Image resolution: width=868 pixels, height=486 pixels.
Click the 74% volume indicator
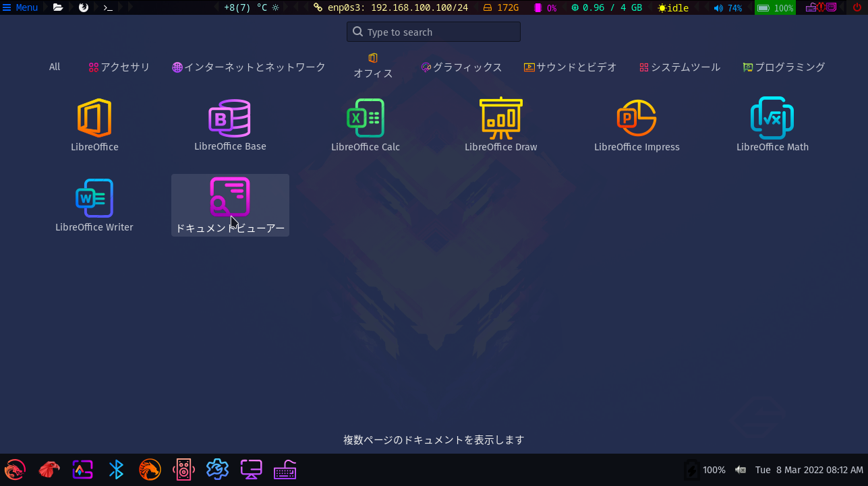click(728, 7)
